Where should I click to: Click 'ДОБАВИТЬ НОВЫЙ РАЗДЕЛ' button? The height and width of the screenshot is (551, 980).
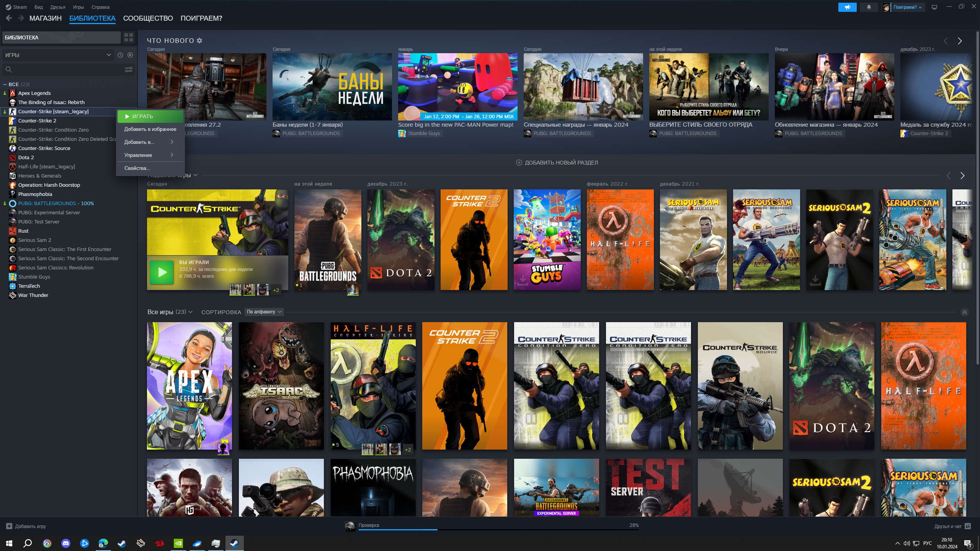(557, 162)
